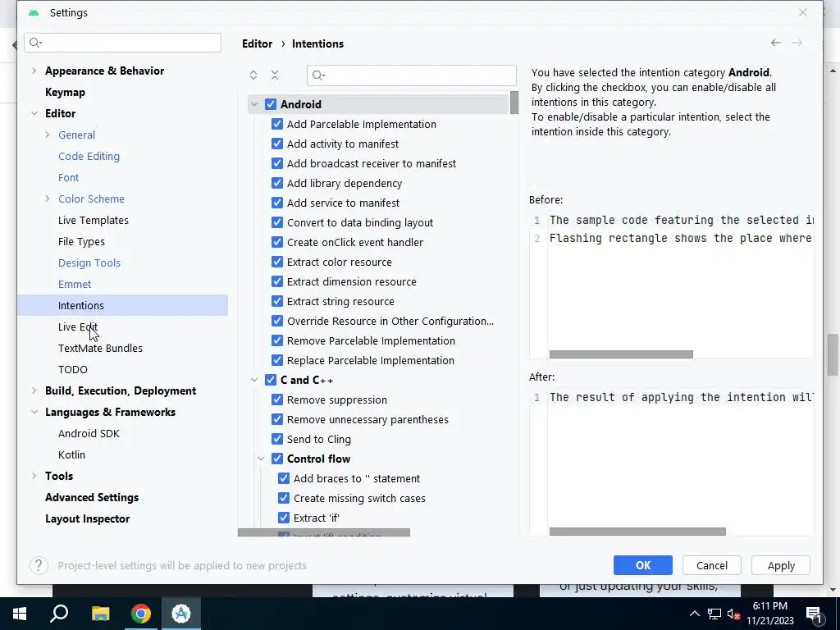The image size is (840, 630).
Task: Click the search magnifier in settings search box
Action: pyautogui.click(x=35, y=43)
